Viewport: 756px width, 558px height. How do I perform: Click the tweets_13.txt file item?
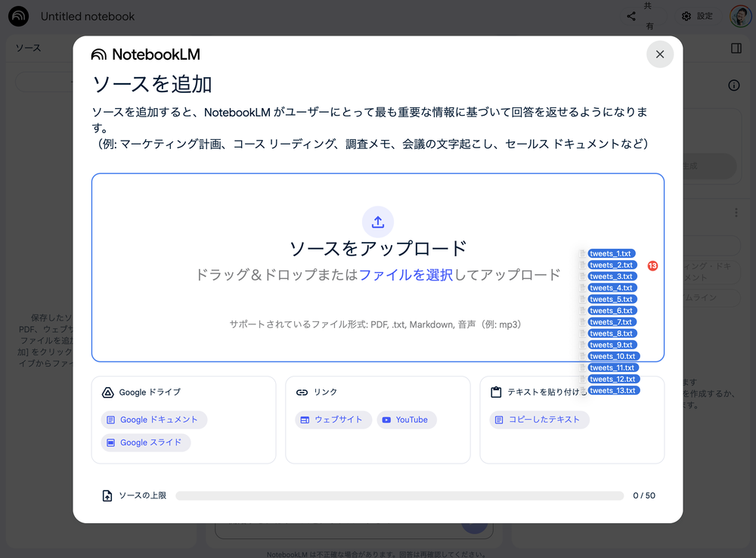tap(613, 391)
